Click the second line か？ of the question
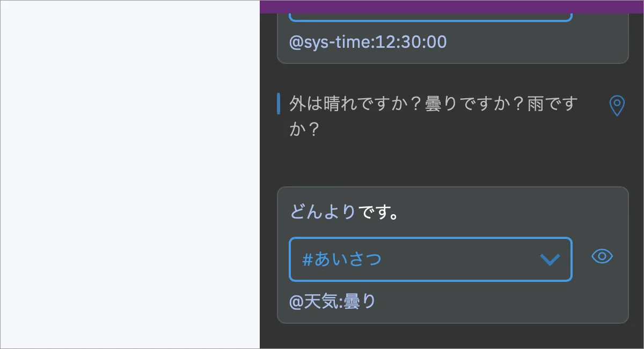The width and height of the screenshot is (644, 349). 305,129
